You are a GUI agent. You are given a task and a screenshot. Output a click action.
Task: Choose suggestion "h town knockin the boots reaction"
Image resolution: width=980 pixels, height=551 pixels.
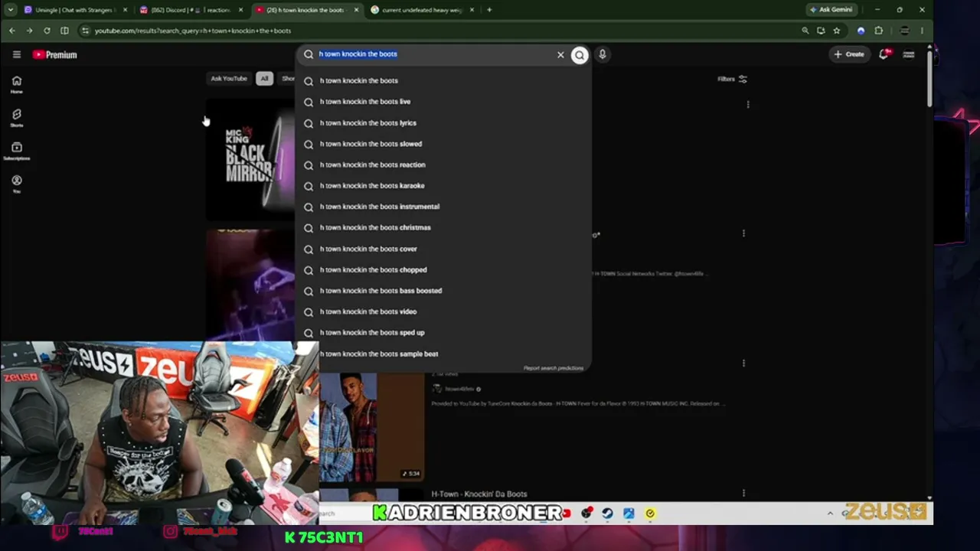(x=444, y=165)
